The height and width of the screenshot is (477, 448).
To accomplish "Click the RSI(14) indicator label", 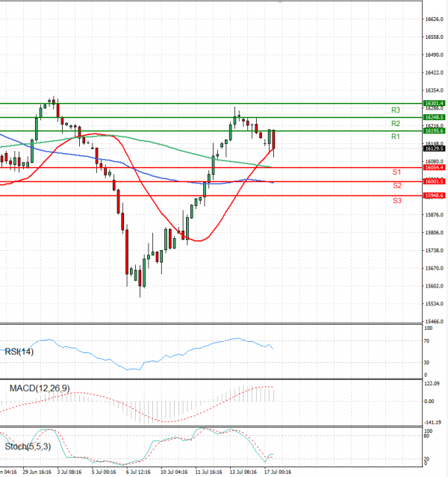I will point(19,352).
